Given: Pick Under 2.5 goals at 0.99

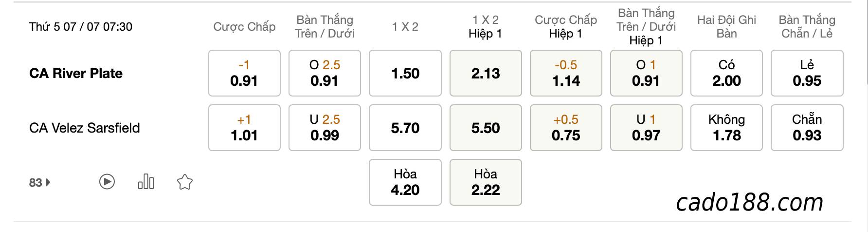Looking at the screenshot, I should click(x=325, y=128).
